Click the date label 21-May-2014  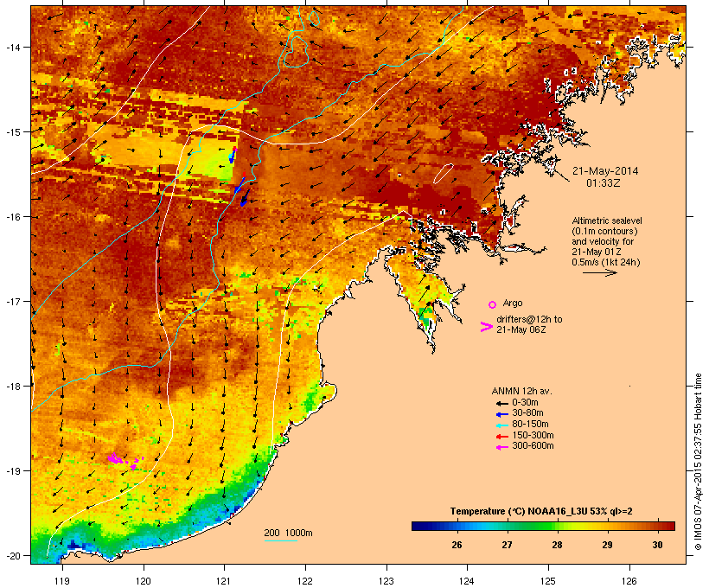coord(605,171)
